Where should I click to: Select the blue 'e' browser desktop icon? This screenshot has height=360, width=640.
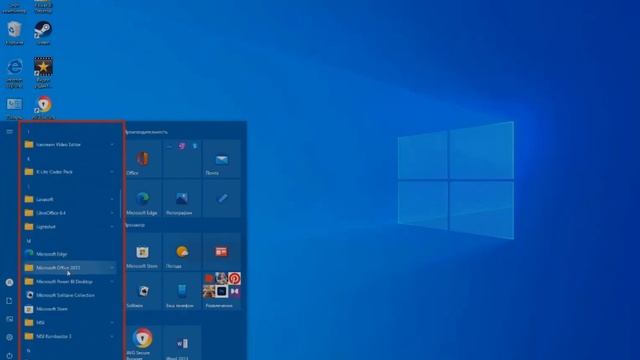(x=14, y=73)
